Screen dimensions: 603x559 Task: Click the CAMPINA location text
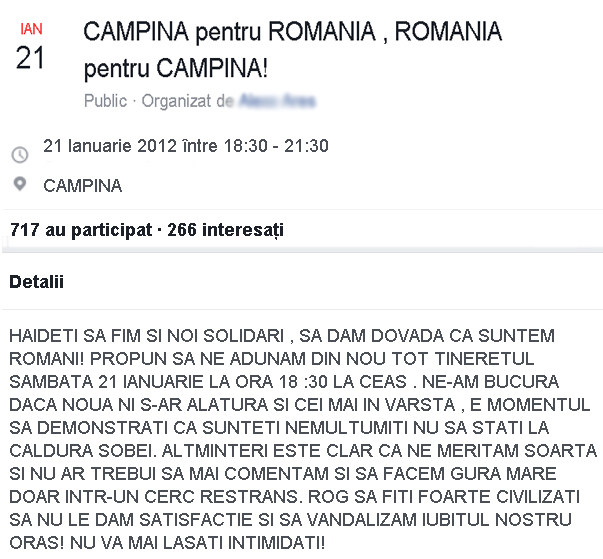83,186
